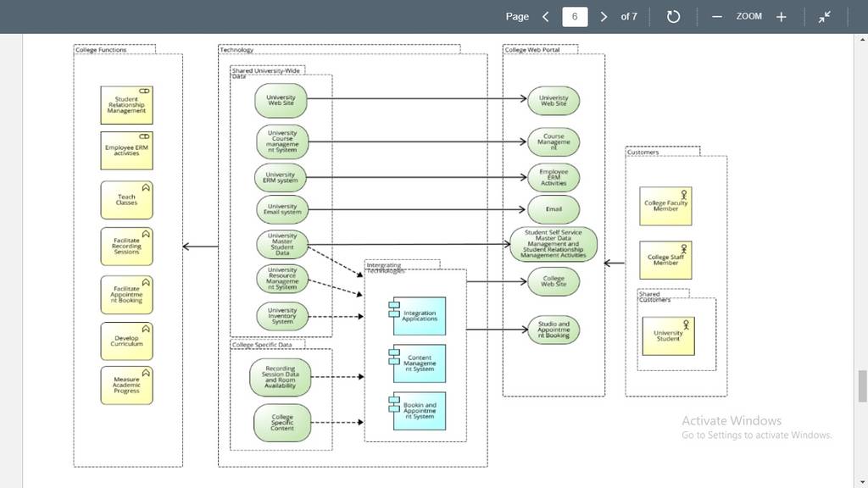
Task: Select the Measure Academic Progress box
Action: point(127,385)
